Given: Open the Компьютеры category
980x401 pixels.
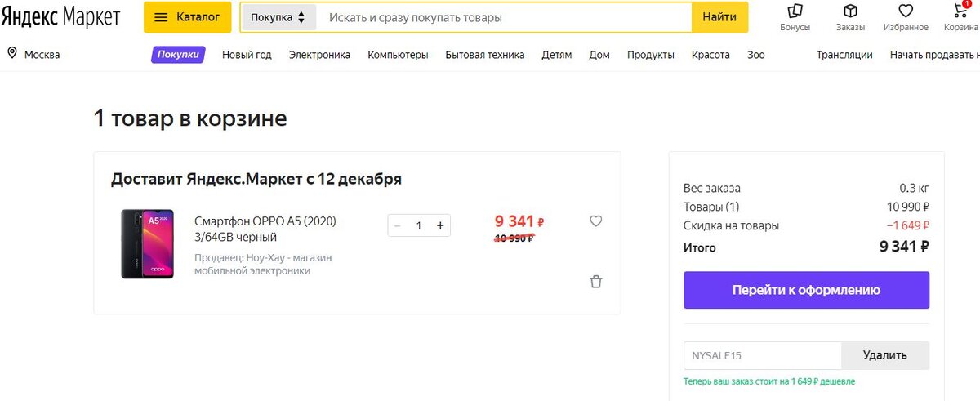Looking at the screenshot, I should click(398, 55).
